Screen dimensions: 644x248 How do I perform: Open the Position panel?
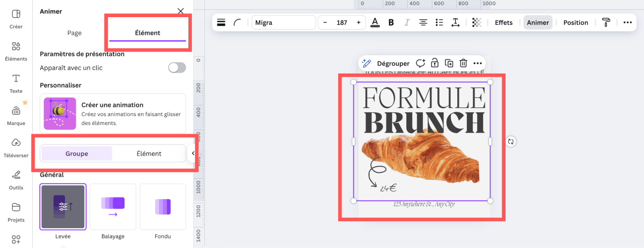click(575, 23)
